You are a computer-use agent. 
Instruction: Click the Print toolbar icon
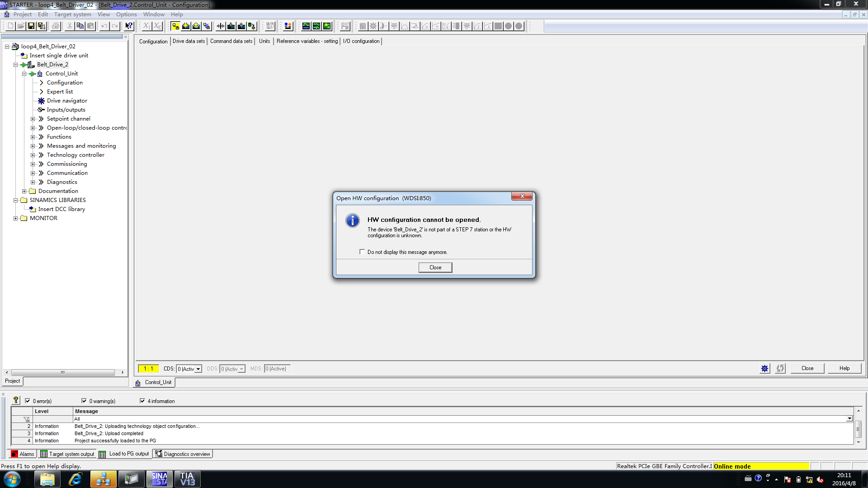[56, 26]
